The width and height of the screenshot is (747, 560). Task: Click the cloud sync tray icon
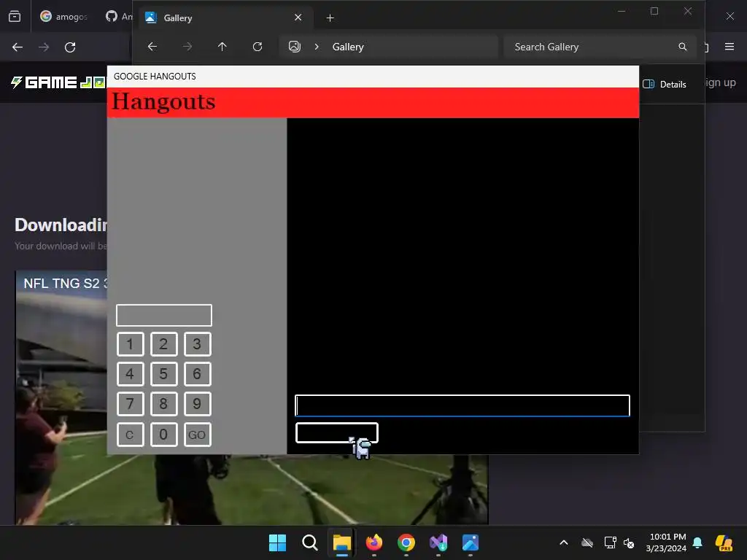587,542
